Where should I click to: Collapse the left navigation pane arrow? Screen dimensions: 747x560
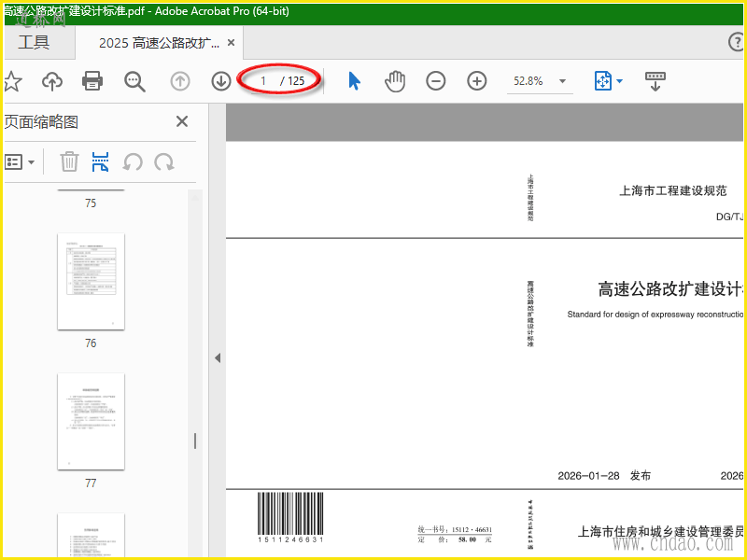(x=218, y=357)
